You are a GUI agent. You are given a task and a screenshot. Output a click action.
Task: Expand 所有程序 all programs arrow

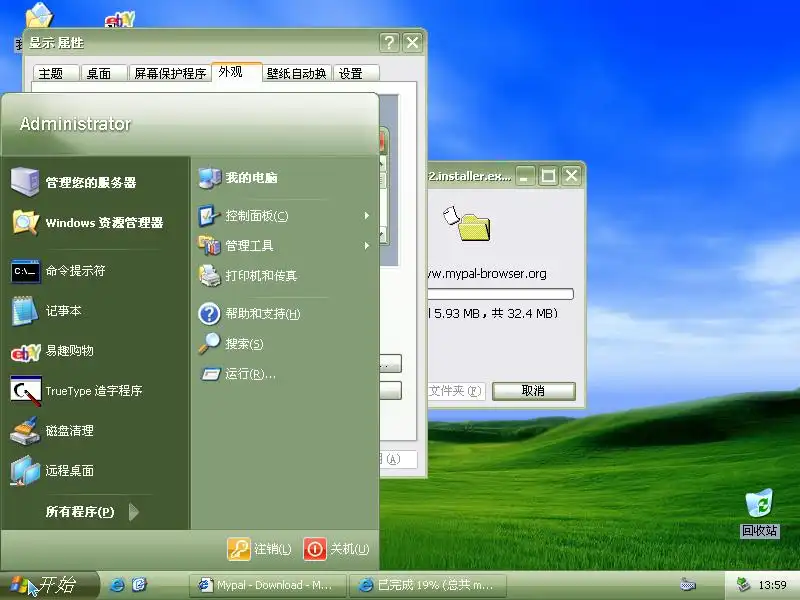point(134,512)
